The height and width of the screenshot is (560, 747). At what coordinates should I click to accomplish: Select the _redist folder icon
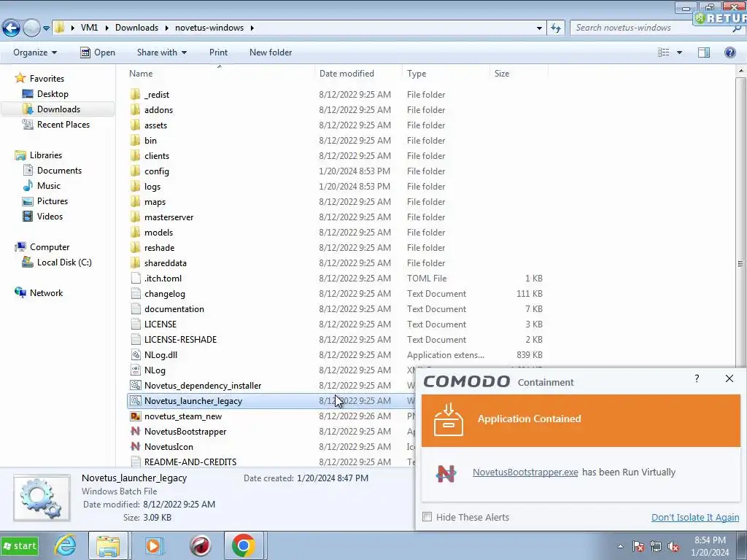pyautogui.click(x=136, y=94)
